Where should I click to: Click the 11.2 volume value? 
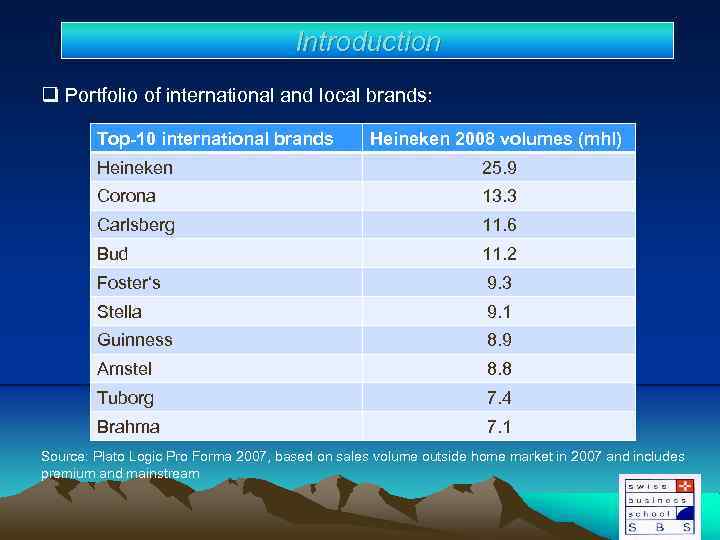pos(499,253)
